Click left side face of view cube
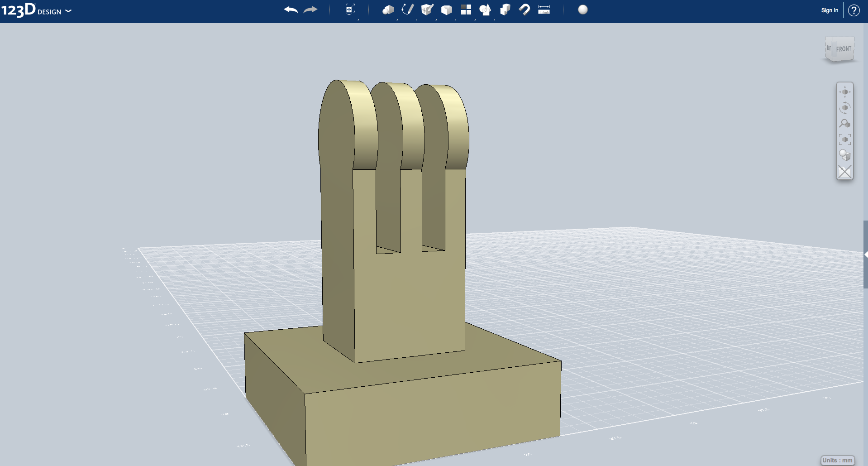Viewport: 868px width, 466px height. (x=829, y=49)
